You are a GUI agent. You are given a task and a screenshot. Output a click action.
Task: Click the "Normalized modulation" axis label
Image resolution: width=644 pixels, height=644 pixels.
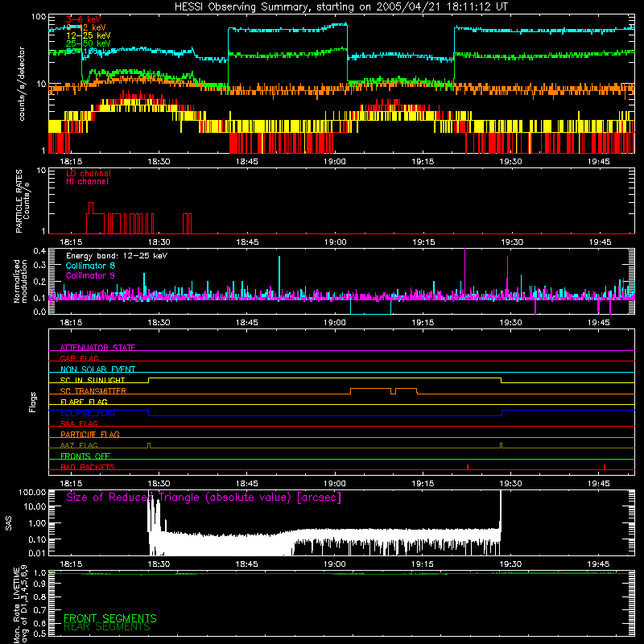[20, 281]
